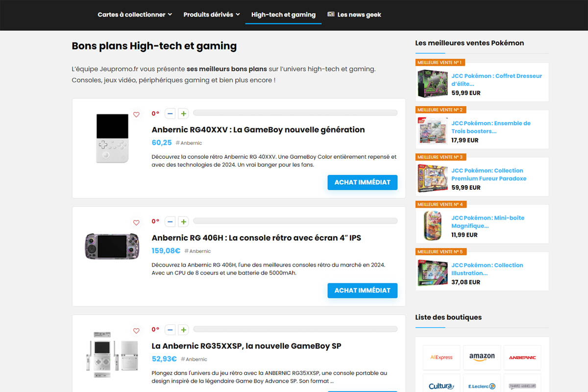Add Anbernic RG40XXV to favorites via heart

pyautogui.click(x=136, y=115)
